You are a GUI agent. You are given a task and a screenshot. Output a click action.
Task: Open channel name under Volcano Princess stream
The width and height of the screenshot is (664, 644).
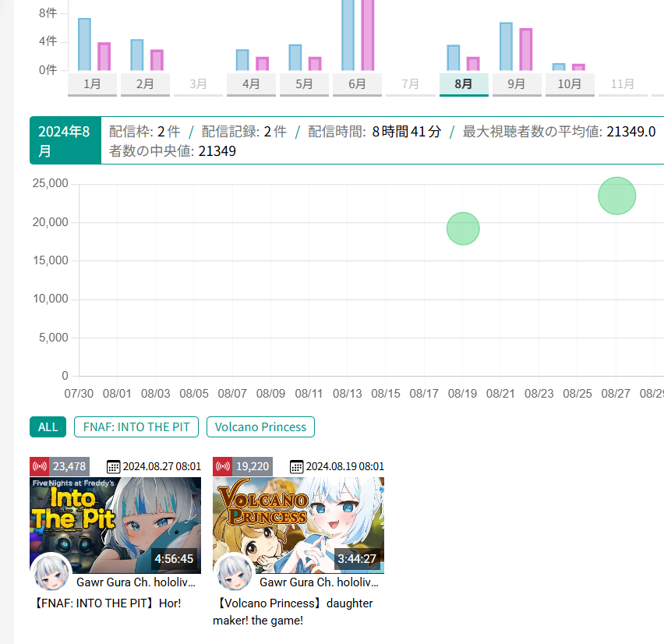319,582
